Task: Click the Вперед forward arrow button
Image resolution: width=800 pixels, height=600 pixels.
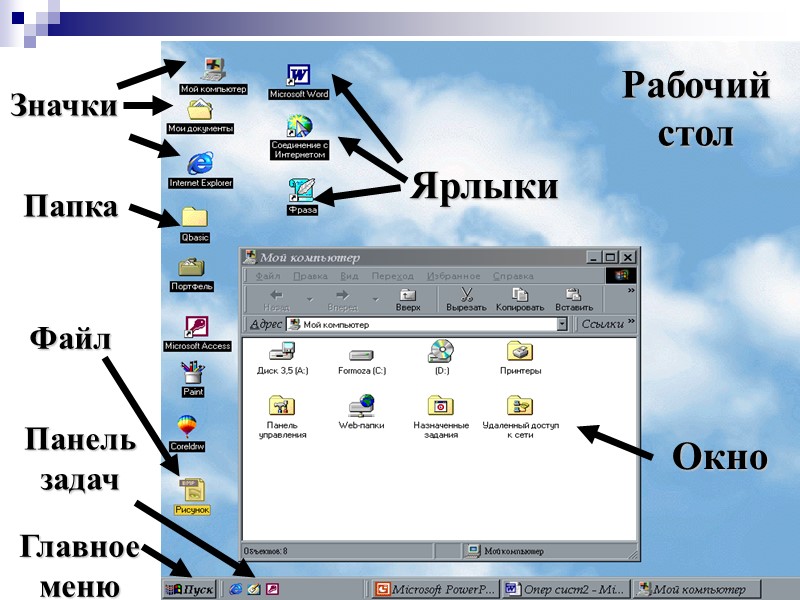Action: pos(342,299)
